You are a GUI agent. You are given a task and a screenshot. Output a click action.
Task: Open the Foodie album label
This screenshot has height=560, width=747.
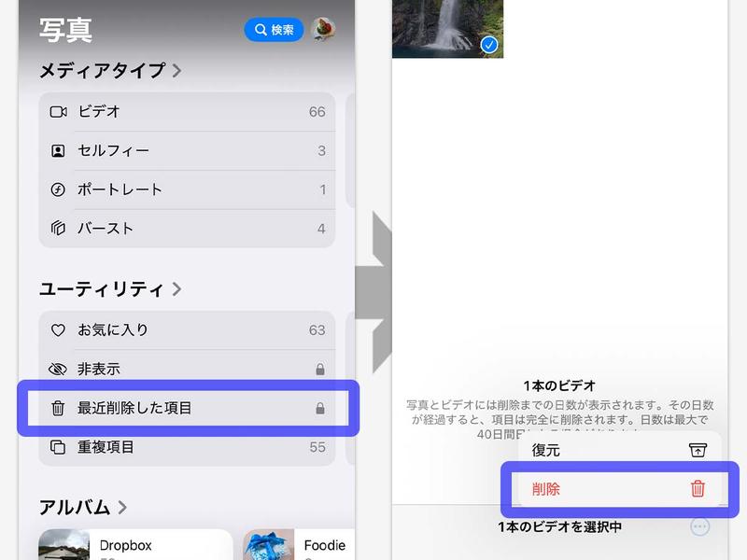point(325,545)
